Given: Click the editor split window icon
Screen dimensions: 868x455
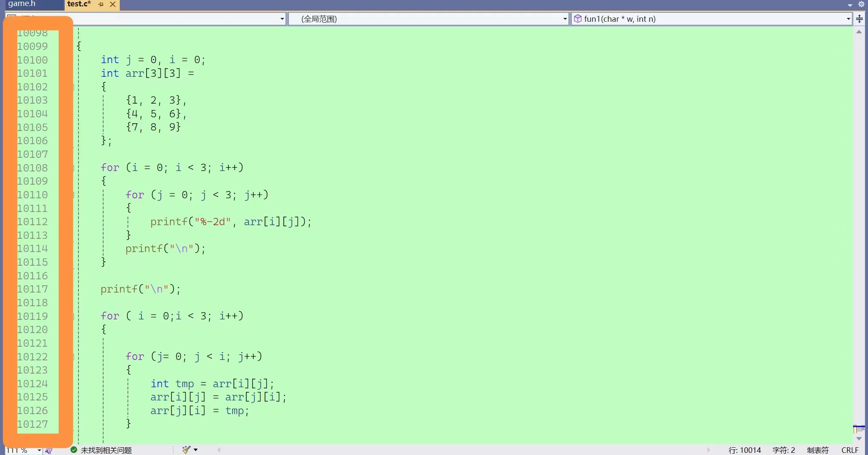Looking at the screenshot, I should click(x=859, y=19).
